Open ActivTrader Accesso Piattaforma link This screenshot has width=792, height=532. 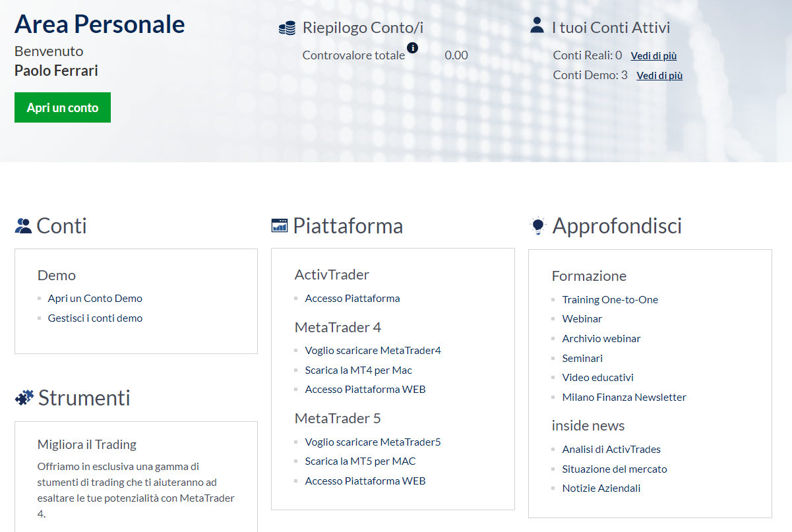352,299
